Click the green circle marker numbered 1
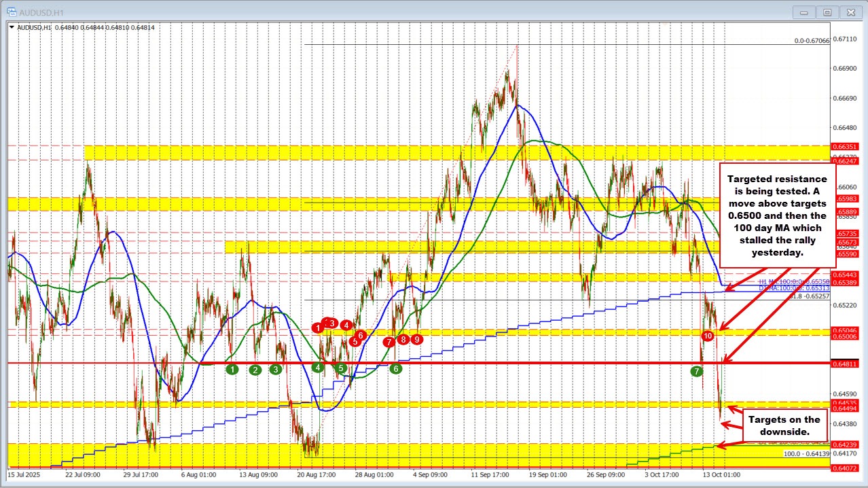The image size is (868, 488). tap(232, 369)
